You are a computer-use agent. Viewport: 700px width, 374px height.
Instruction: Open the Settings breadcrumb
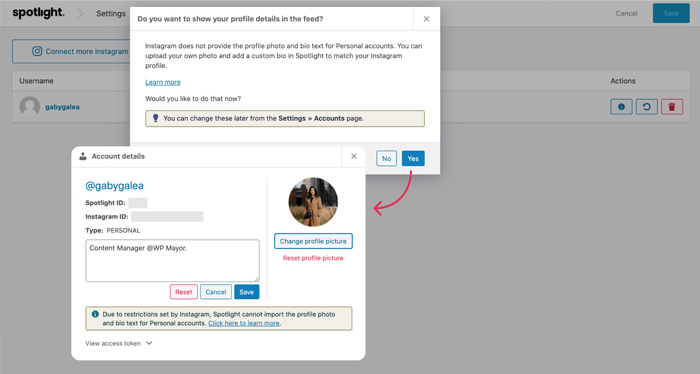[111, 13]
